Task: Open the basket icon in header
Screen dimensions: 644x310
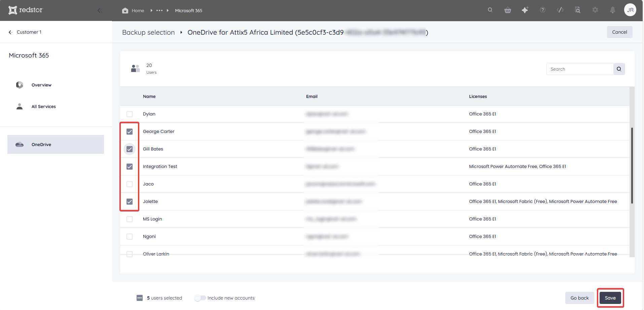Action: 508,10
